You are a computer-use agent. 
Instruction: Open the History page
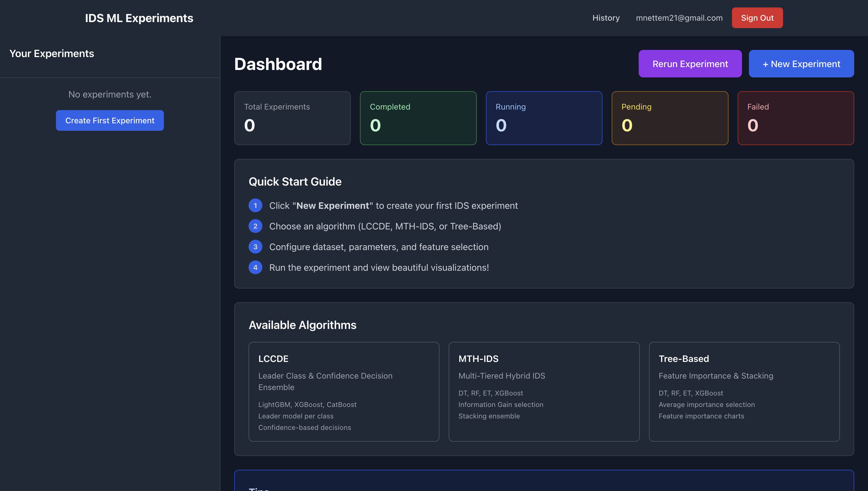[x=606, y=17]
